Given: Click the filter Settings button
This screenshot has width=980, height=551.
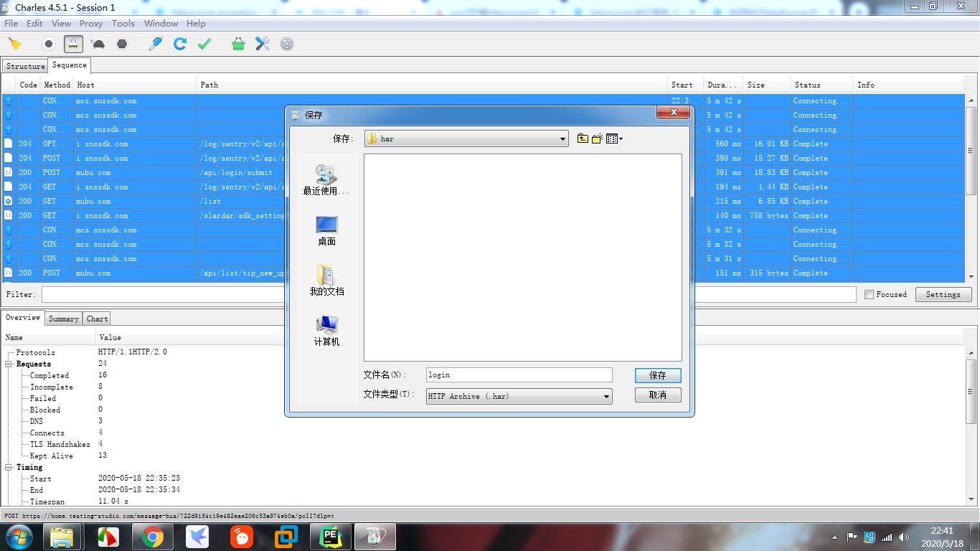Looking at the screenshot, I should (943, 294).
